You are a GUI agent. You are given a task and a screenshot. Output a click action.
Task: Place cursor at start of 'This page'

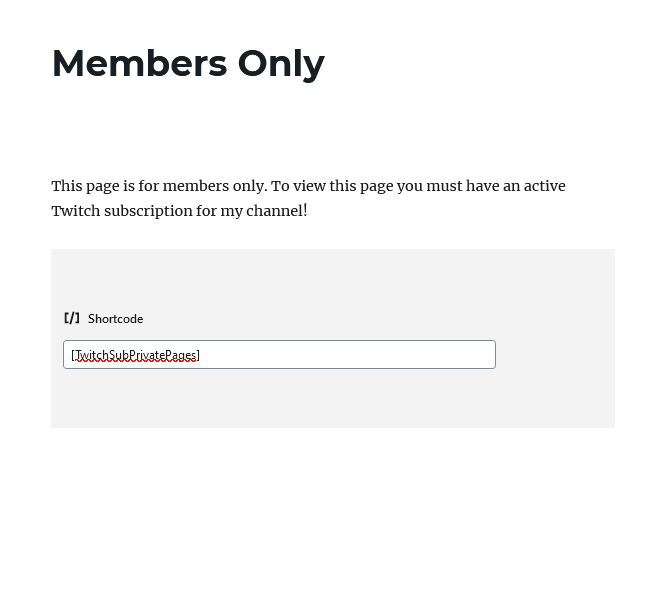[x=52, y=186]
